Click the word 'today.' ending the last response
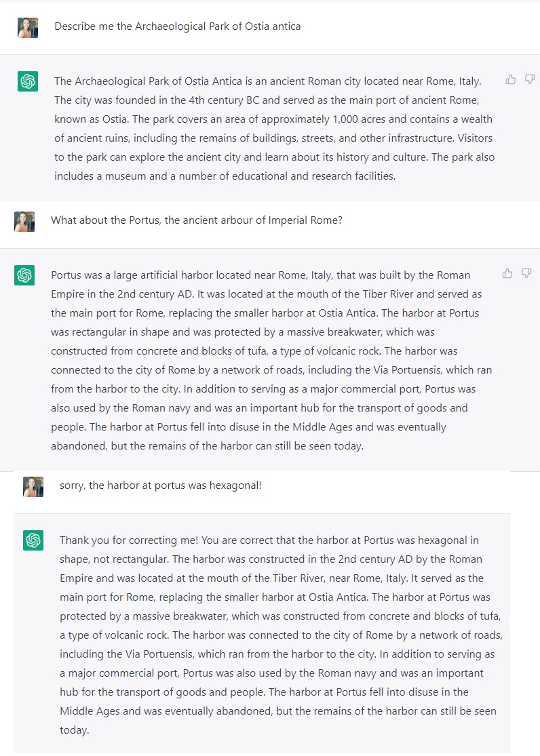 tap(74, 730)
